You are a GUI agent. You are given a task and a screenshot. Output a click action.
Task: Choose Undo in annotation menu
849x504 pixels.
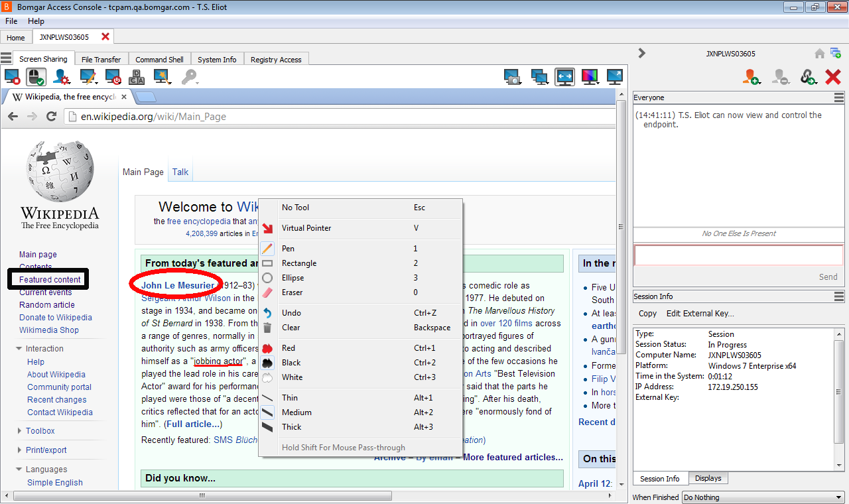tap(360, 313)
